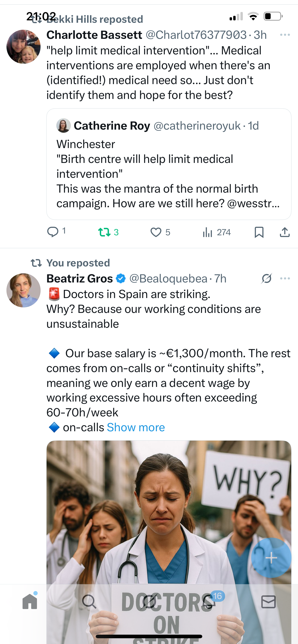The height and width of the screenshot is (644, 298).
Task: Open Beatriz Gros profile avatar
Action: (x=24, y=290)
